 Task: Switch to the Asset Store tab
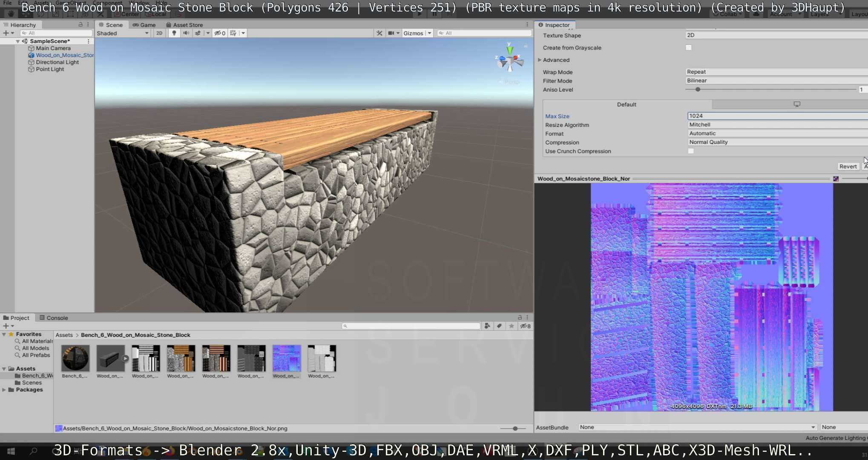(184, 25)
